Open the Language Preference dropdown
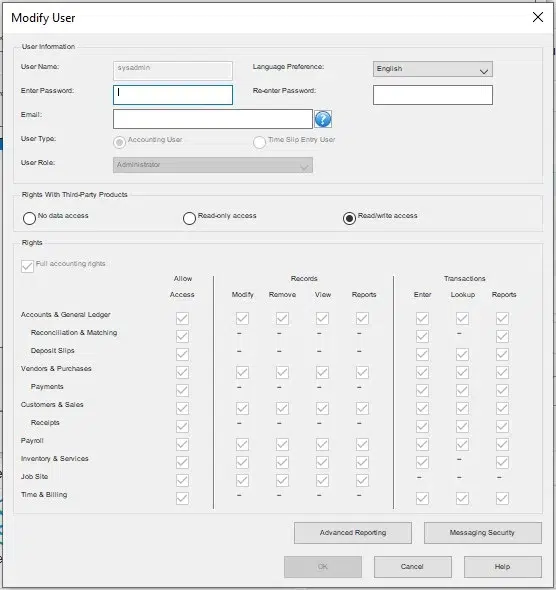 pos(433,69)
